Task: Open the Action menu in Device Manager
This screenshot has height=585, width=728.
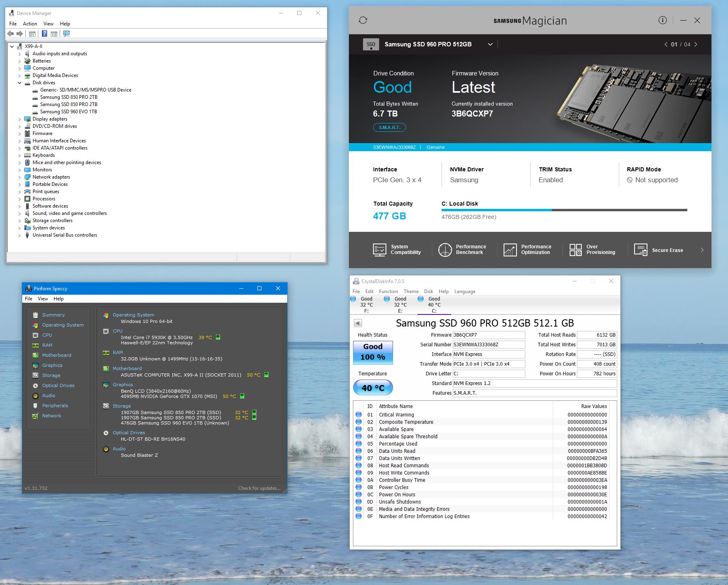Action: (30, 24)
